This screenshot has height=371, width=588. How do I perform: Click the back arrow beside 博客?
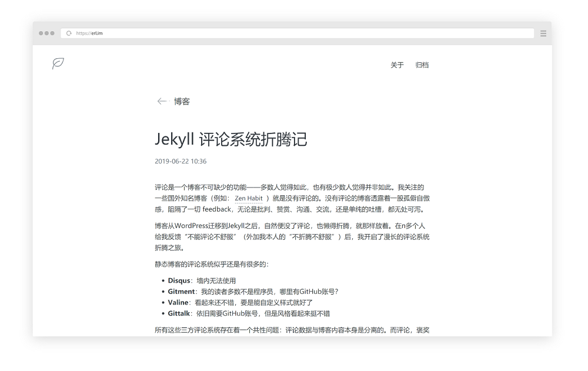(x=161, y=101)
